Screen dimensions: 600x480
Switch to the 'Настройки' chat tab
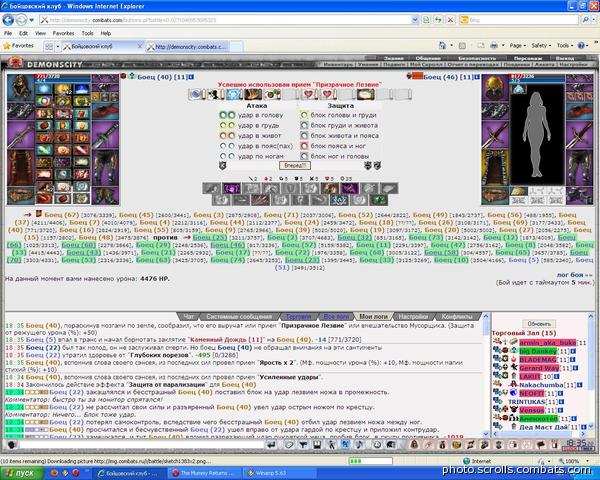coord(413,317)
